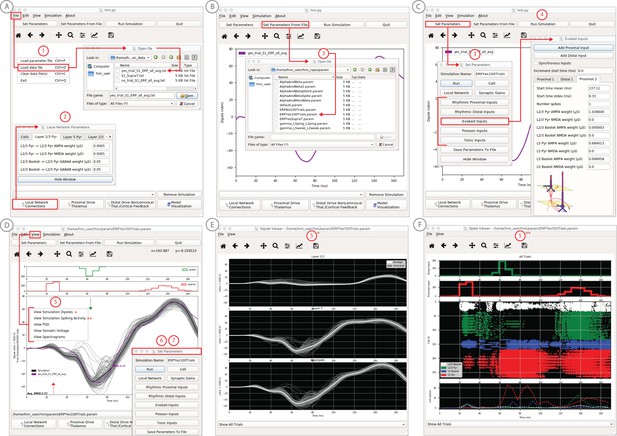The height and width of the screenshot is (436, 617).
Task: Switch to the Proximal 1 tab in Evoked Inputs
Action: (545, 79)
